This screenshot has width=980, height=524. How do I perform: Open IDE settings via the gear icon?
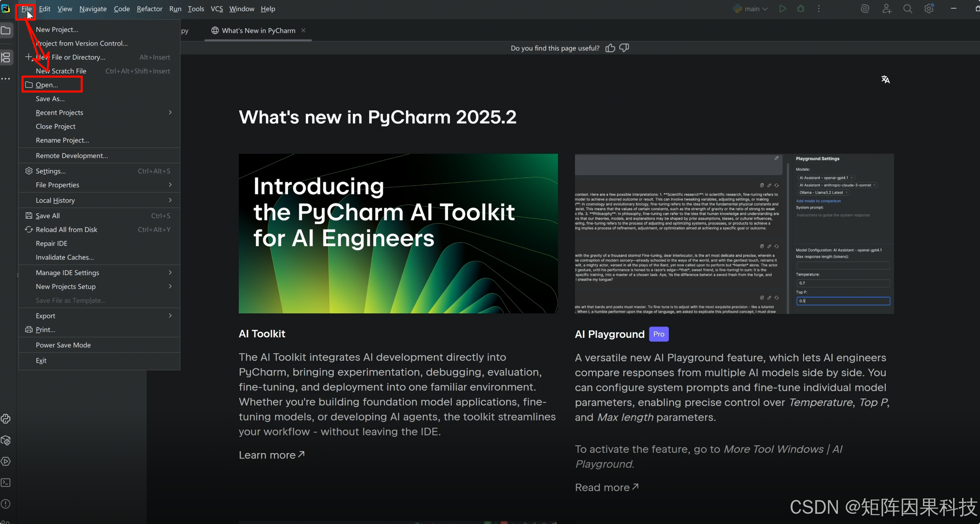point(929,9)
